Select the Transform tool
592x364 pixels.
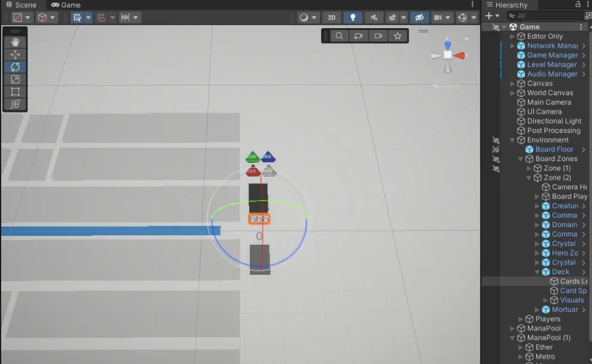15,104
